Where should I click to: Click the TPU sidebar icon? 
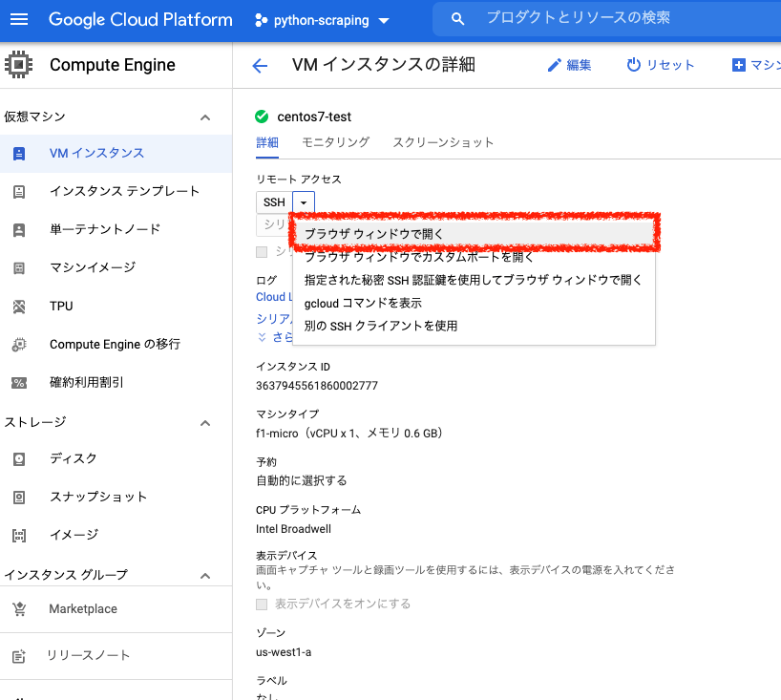(x=19, y=307)
